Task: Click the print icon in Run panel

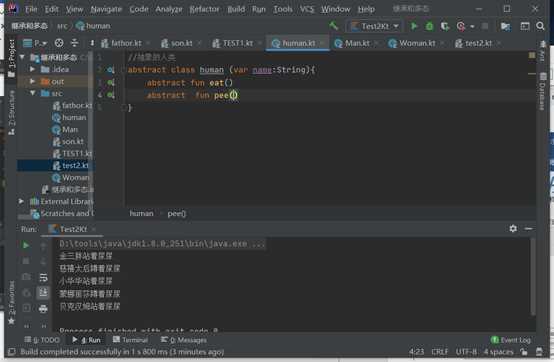Action: click(x=43, y=309)
